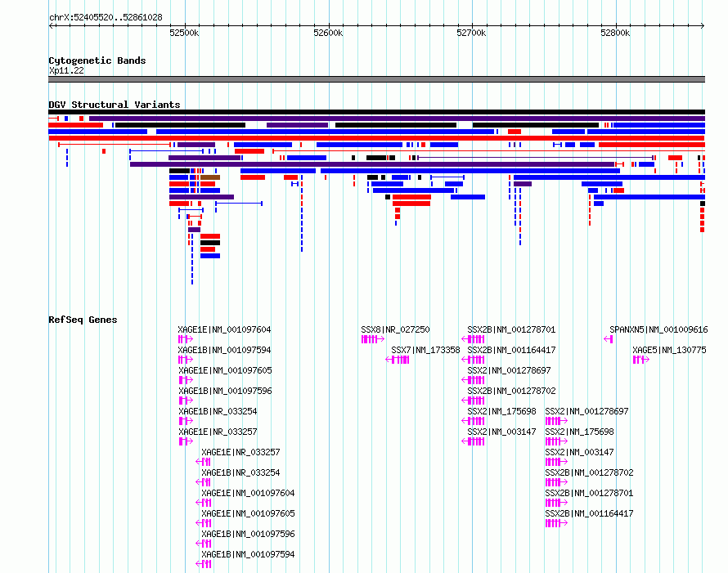The width and height of the screenshot is (728, 573).
Task: Select right-pointing SSX2B|NM_001278702 gene glyph
Action: click(x=556, y=482)
